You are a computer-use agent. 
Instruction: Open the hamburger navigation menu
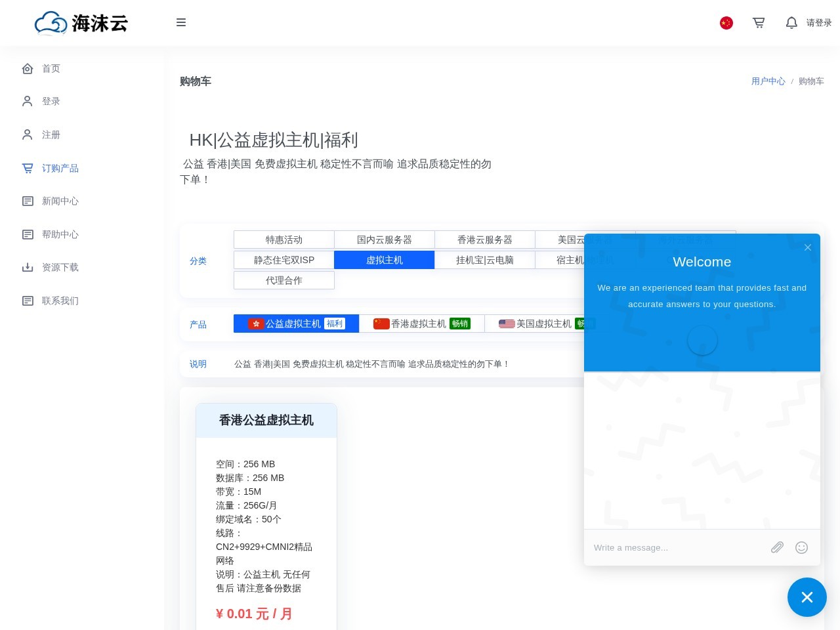[181, 22]
